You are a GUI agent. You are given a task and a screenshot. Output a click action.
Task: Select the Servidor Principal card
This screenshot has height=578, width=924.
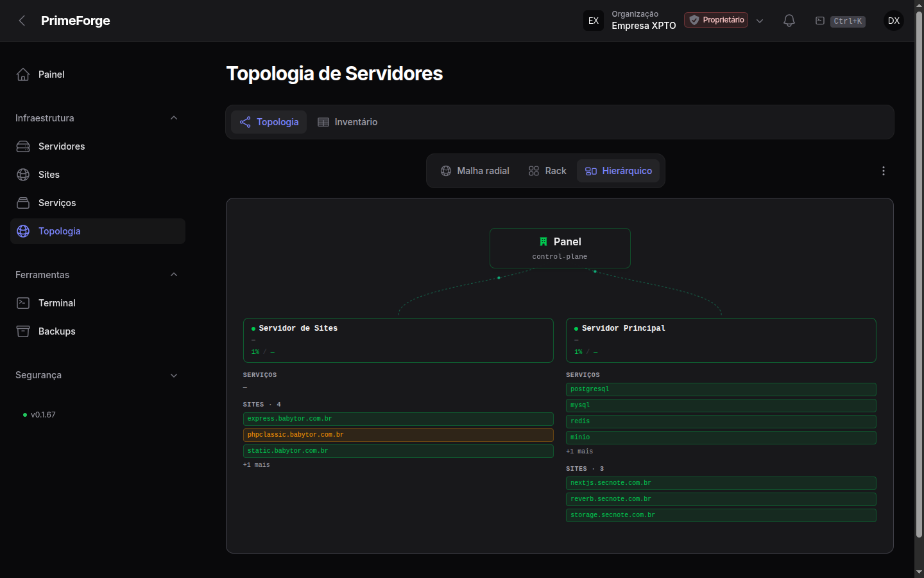click(721, 340)
